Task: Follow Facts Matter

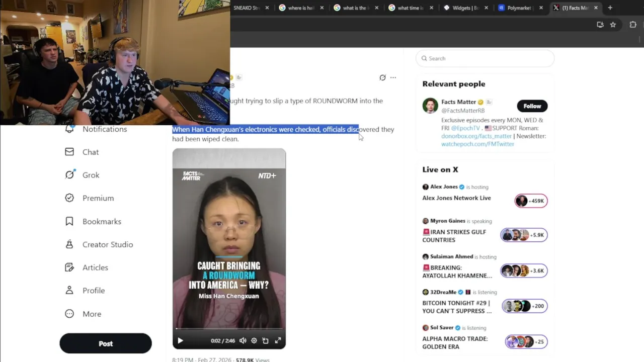Action: tap(532, 106)
